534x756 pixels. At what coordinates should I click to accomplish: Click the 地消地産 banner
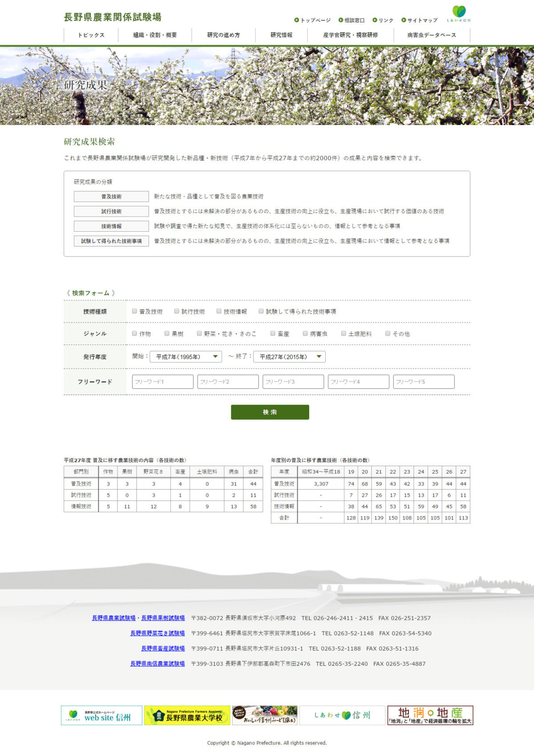(x=430, y=715)
